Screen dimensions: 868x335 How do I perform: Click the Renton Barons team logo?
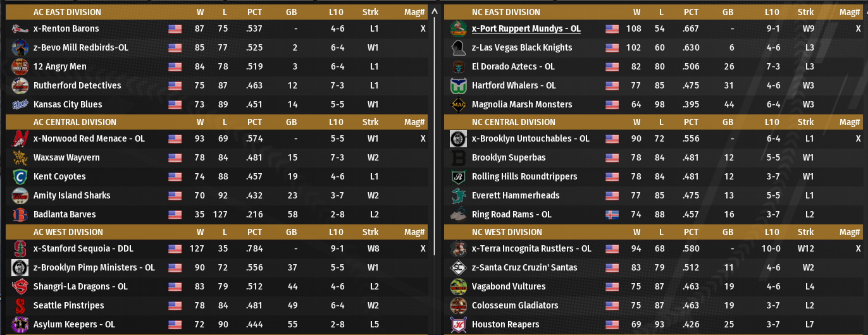(x=20, y=28)
